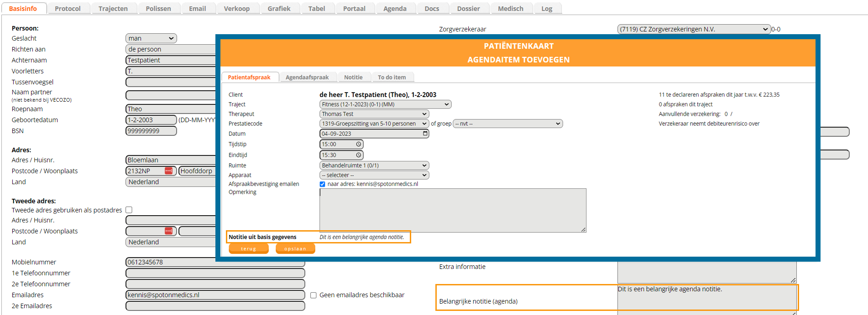Open the Geslacht dropdown

pos(151,38)
